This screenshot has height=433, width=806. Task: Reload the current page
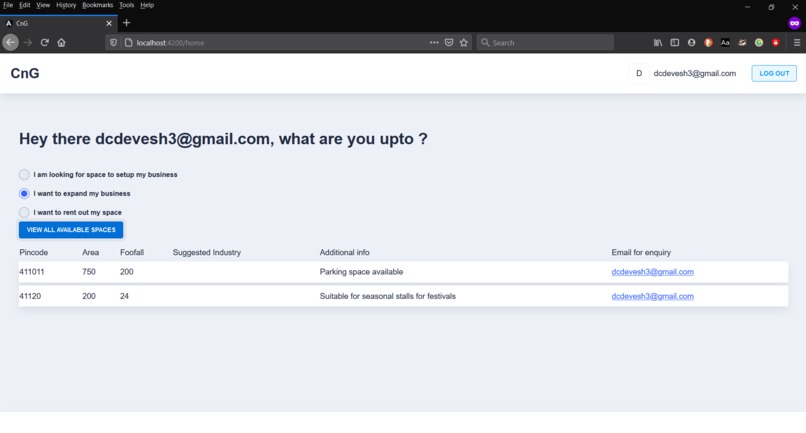[45, 43]
